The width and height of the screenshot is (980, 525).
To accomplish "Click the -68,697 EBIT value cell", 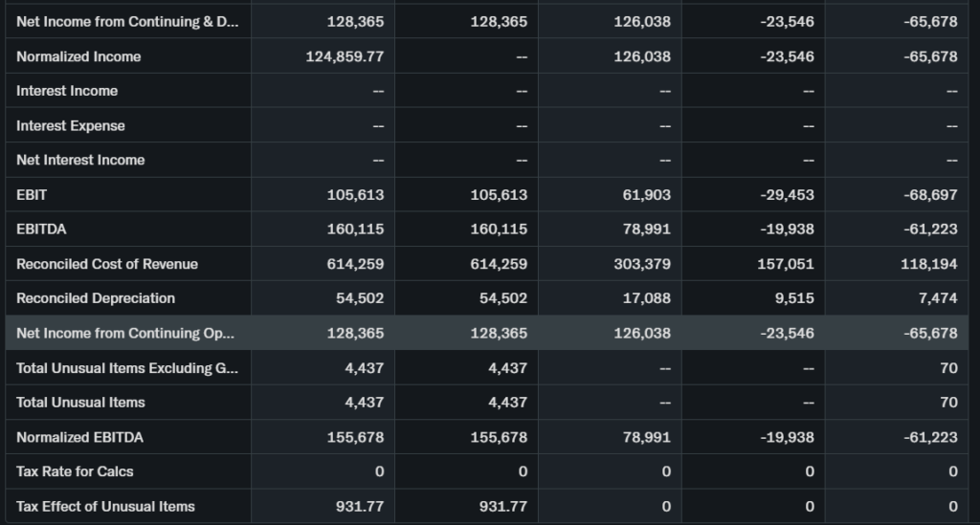I will [x=929, y=194].
